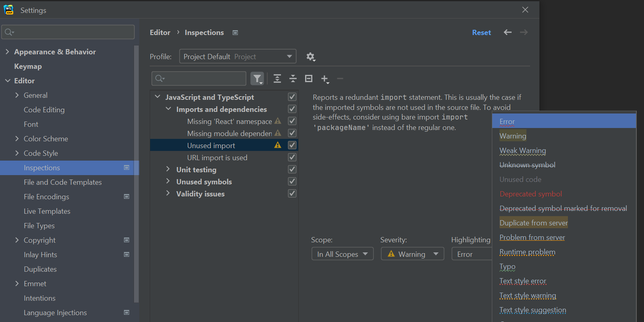
Task: Click the settings sidebar scrollbar
Action: [136, 173]
